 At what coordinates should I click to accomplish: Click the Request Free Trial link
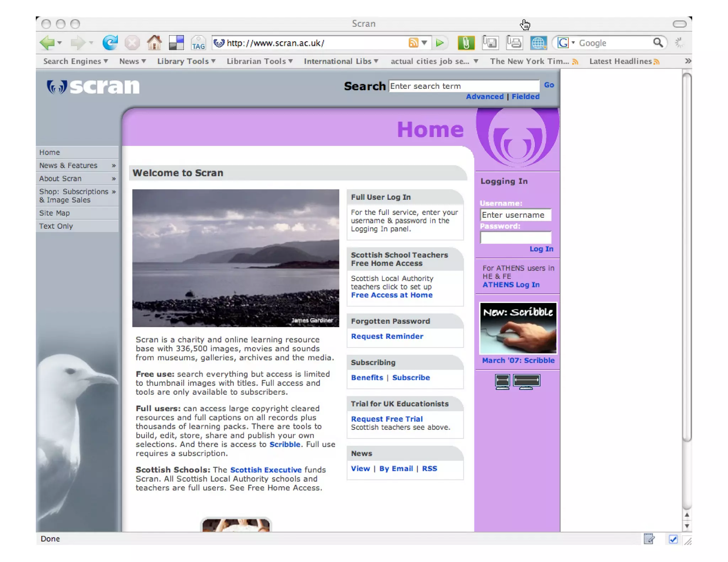pyautogui.click(x=387, y=419)
